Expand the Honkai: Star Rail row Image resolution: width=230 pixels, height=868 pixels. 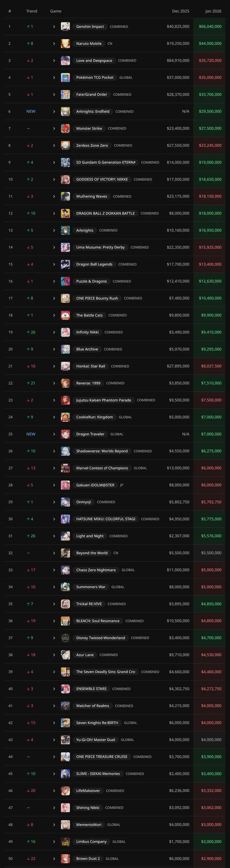click(x=54, y=366)
